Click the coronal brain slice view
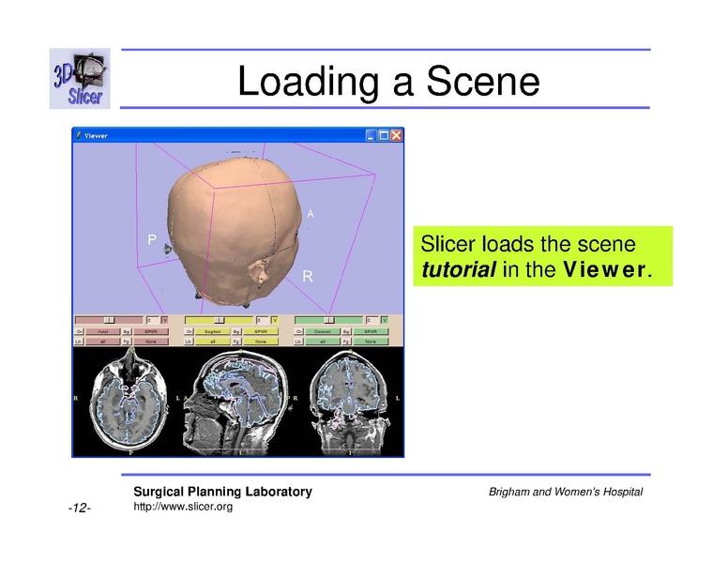728x563 pixels. [x=348, y=402]
